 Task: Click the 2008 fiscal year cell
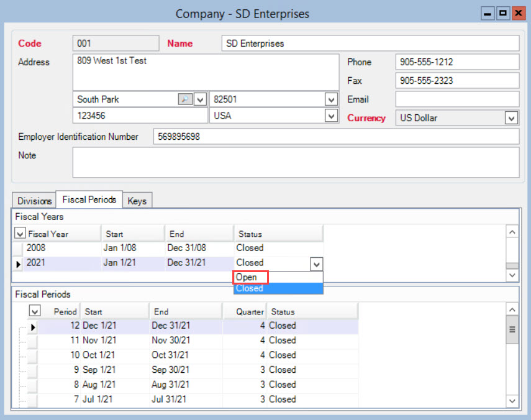(62, 248)
